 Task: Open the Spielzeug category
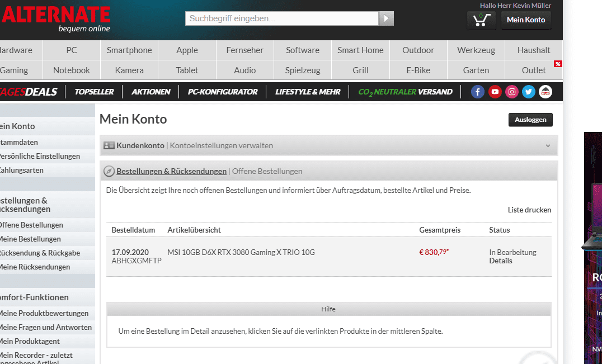click(303, 70)
